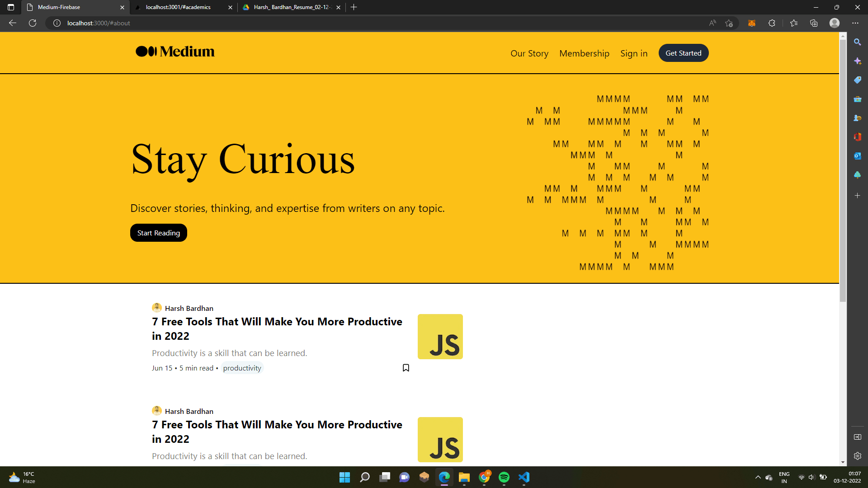
Task: Open browser Extensions puzzle icon
Action: click(772, 23)
